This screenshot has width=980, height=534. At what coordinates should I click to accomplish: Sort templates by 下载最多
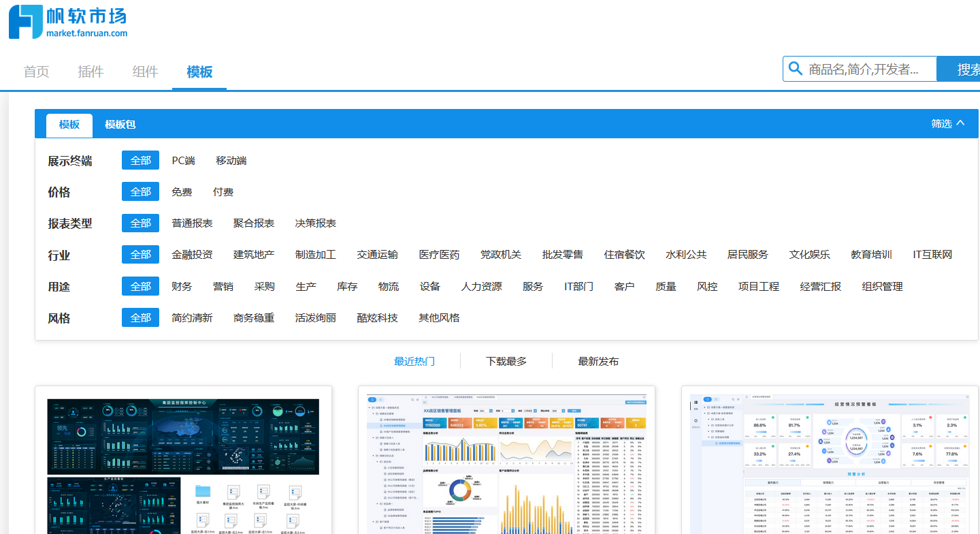click(x=506, y=362)
